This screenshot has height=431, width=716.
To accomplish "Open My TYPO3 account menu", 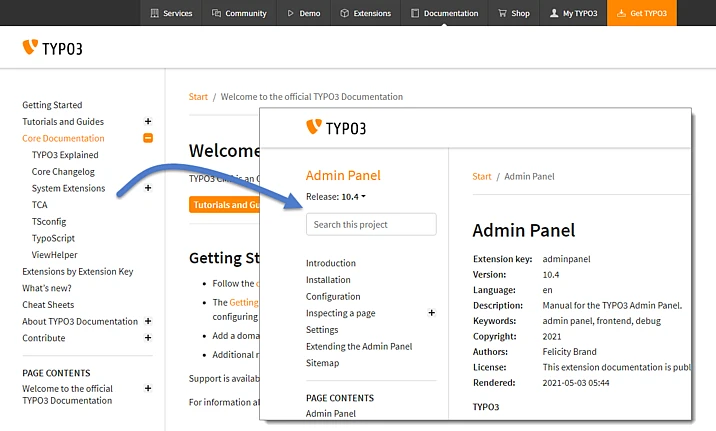I will 573,13.
